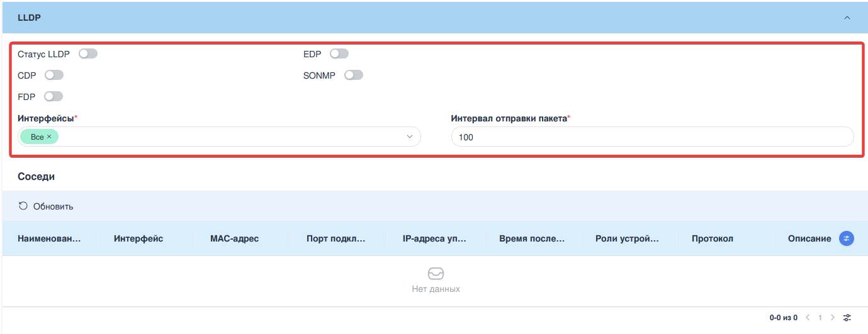Go to previous page arrow
868x334 pixels.
click(807, 318)
